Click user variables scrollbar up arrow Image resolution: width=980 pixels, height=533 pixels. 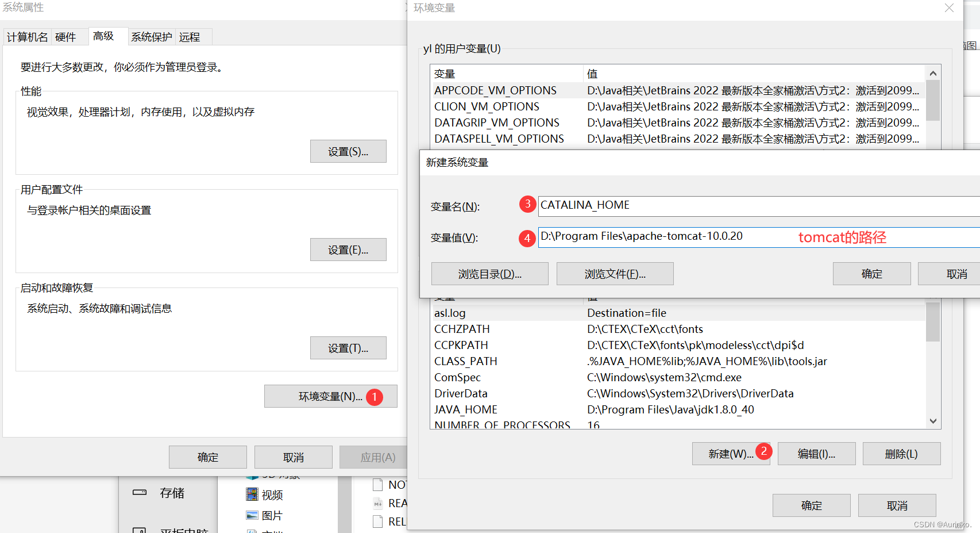[933, 73]
